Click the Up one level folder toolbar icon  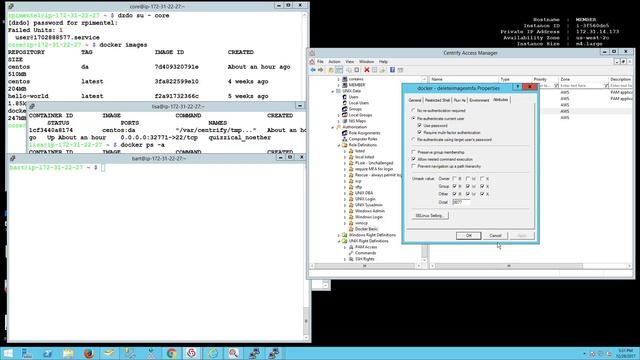pos(331,70)
